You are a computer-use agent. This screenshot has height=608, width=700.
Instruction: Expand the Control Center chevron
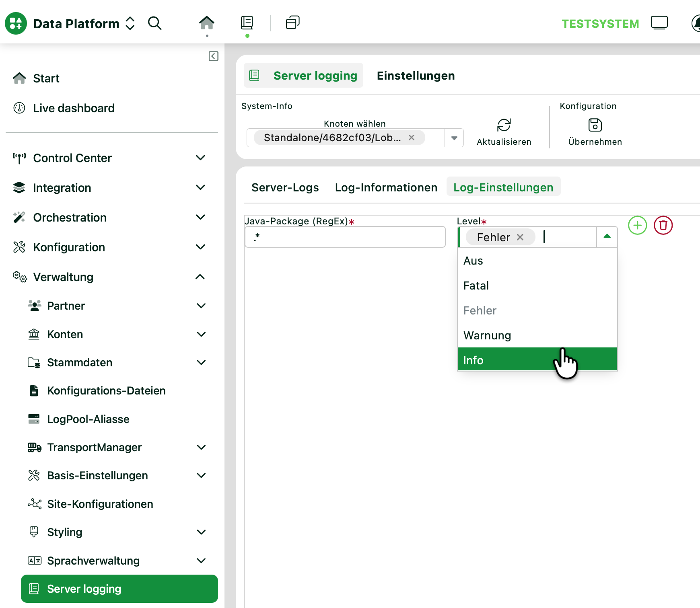pos(201,158)
